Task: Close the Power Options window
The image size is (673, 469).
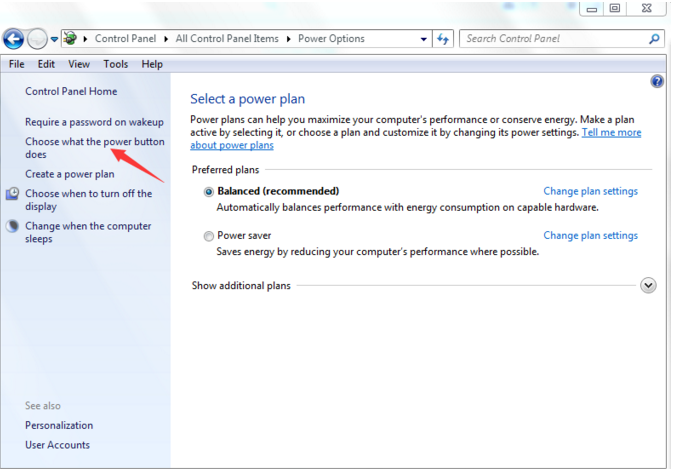Action: pyautogui.click(x=646, y=8)
